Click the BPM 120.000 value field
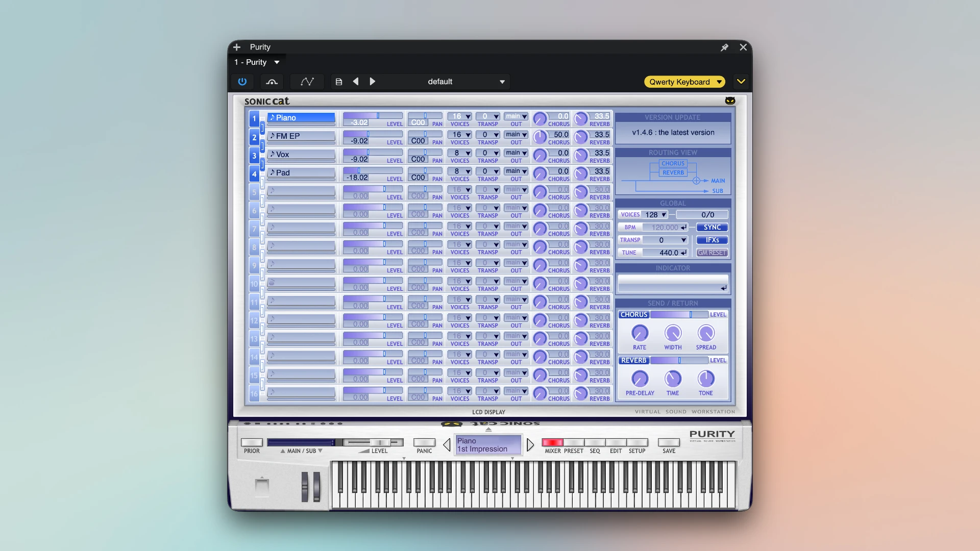This screenshot has width=980, height=551. point(665,228)
